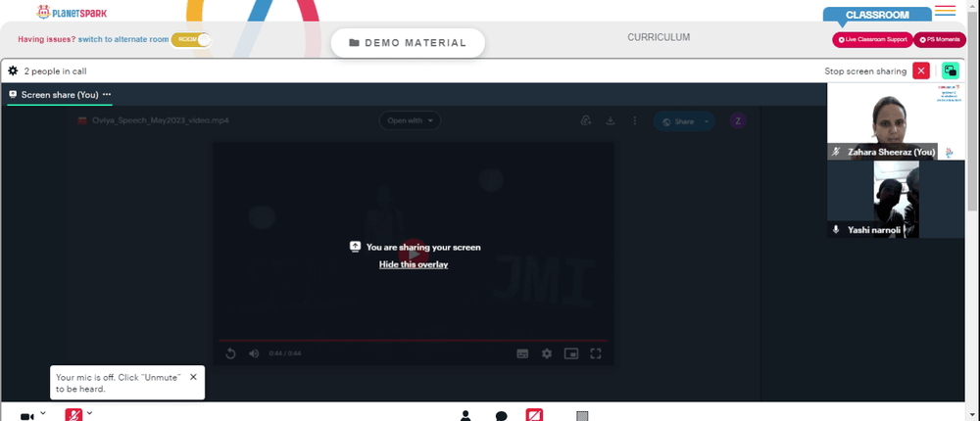The width and height of the screenshot is (980, 421).
Task: Click the miniplayer icon in video preview
Action: 571,353
